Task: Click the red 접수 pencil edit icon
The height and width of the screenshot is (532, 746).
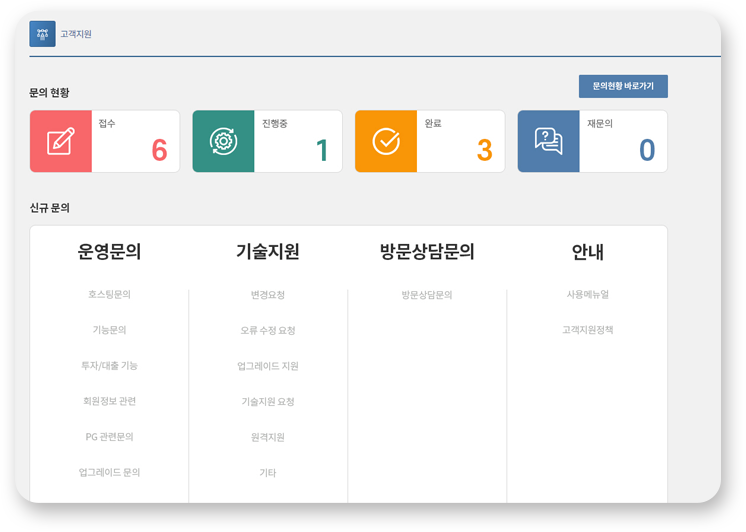Action: click(60, 142)
